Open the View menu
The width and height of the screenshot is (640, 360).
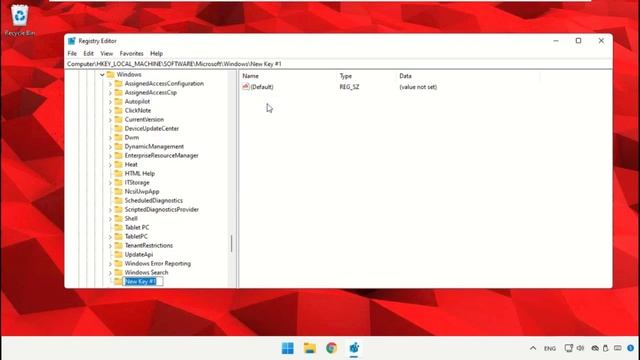tap(107, 53)
